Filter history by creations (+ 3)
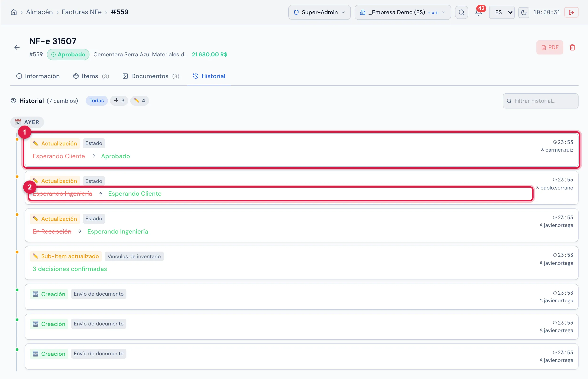The width and height of the screenshot is (588, 379). click(x=119, y=100)
